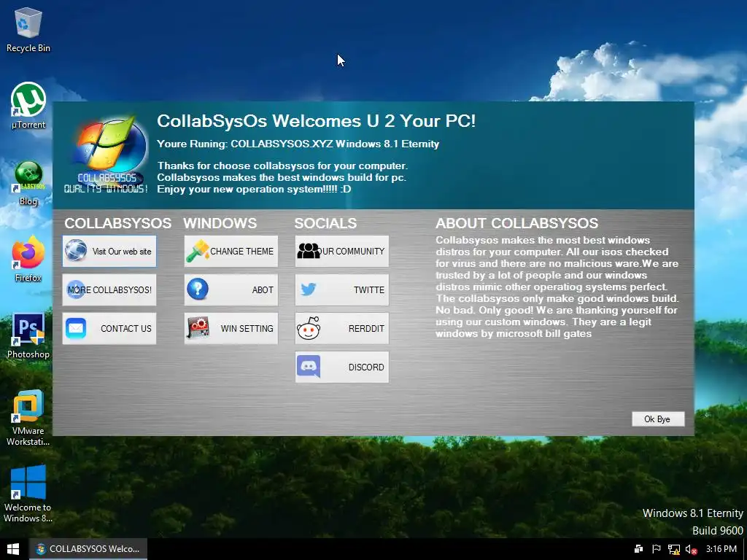Click the RERDDIT social button
747x560 pixels.
341,328
